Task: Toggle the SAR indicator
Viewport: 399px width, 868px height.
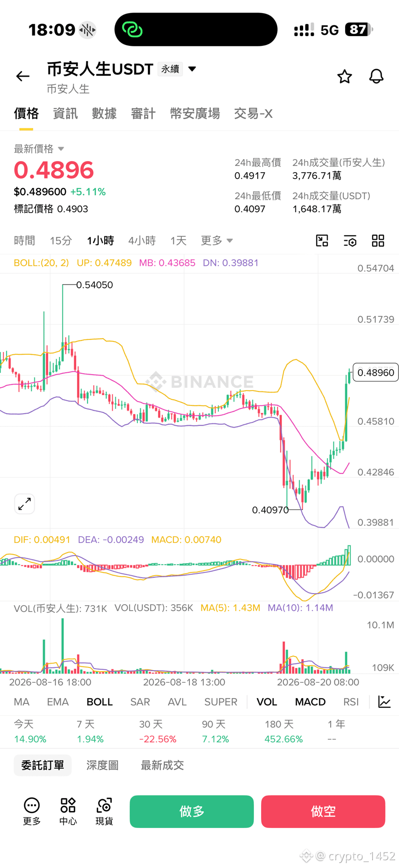Action: [x=140, y=702]
